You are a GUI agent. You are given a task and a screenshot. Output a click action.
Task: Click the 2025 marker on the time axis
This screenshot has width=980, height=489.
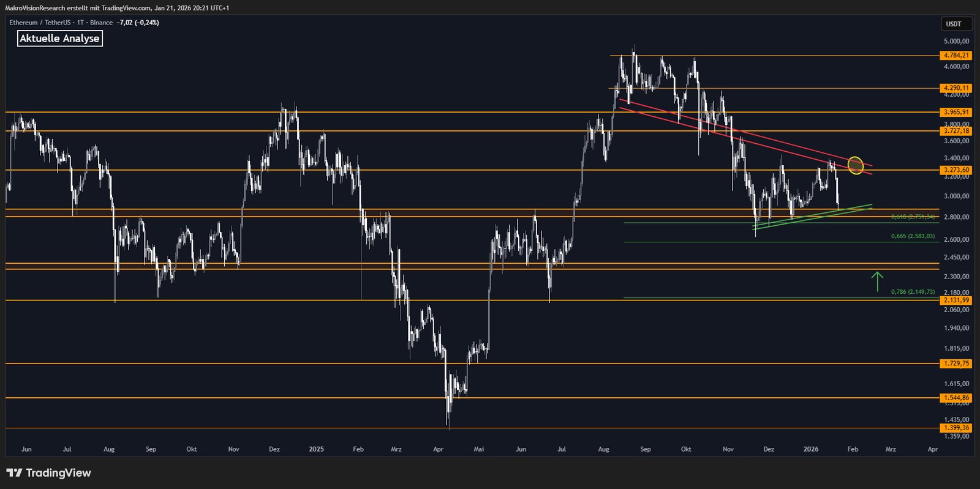316,449
